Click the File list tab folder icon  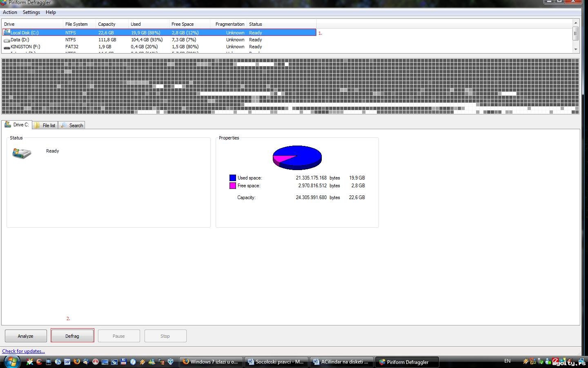[x=37, y=126]
